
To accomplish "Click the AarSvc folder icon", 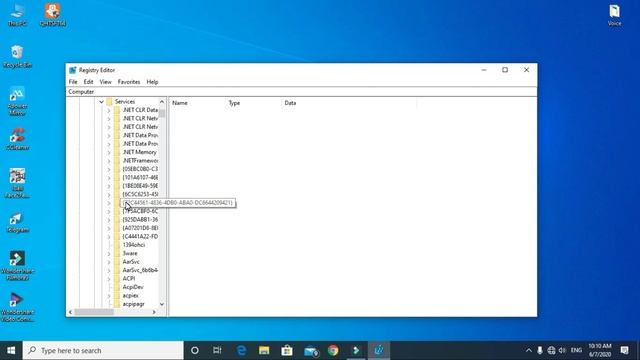I will [117, 262].
